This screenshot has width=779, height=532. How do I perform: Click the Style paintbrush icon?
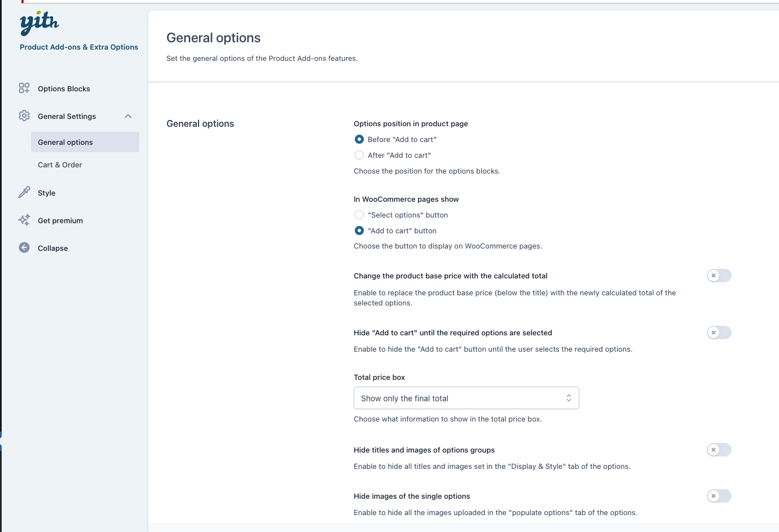[24, 192]
